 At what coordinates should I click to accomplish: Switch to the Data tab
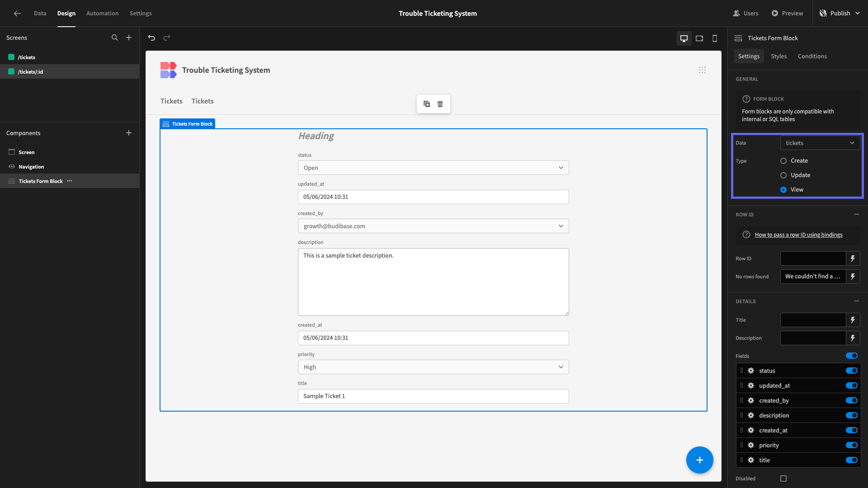click(x=40, y=13)
